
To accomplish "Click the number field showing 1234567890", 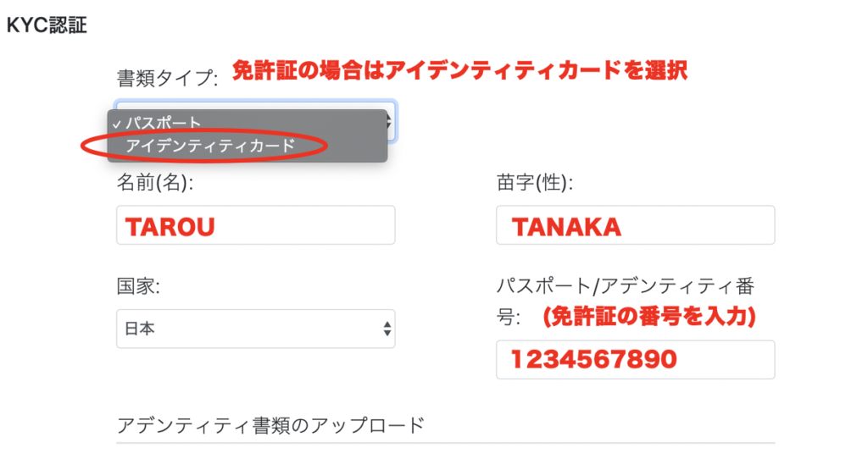I will [636, 360].
